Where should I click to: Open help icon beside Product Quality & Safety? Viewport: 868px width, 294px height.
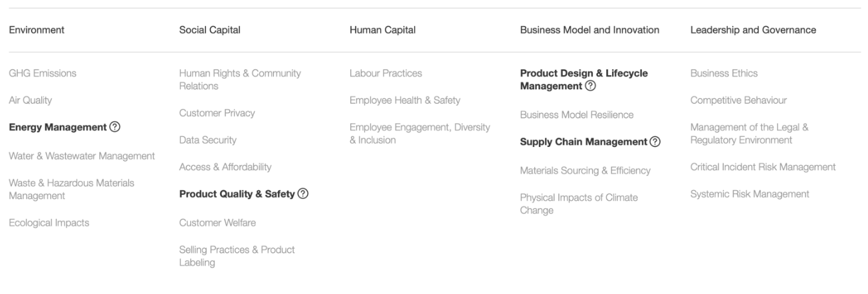coord(303,194)
